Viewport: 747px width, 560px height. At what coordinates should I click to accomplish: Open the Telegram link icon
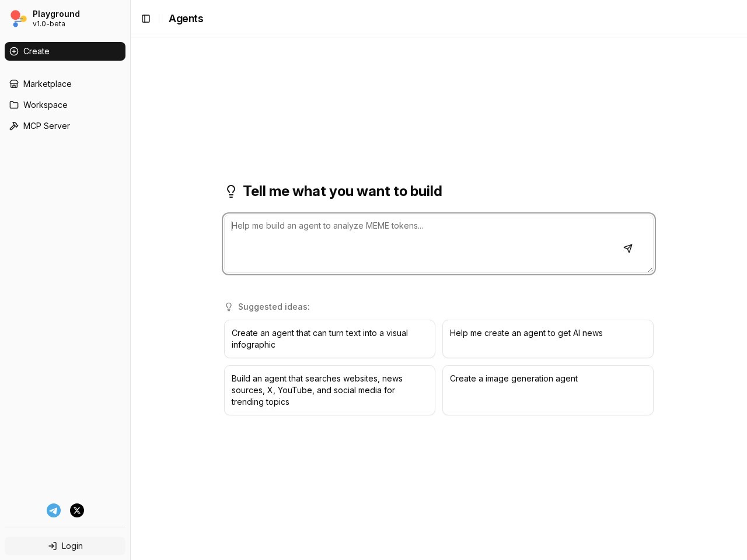(54, 510)
